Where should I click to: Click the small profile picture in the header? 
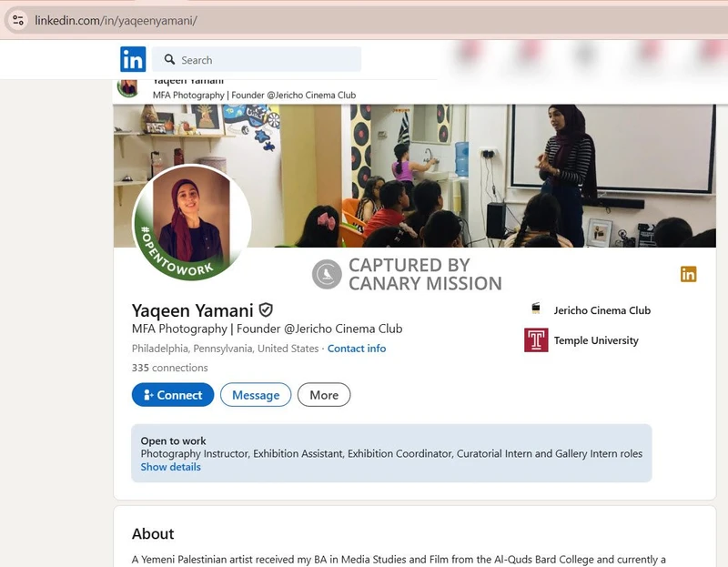pos(130,87)
